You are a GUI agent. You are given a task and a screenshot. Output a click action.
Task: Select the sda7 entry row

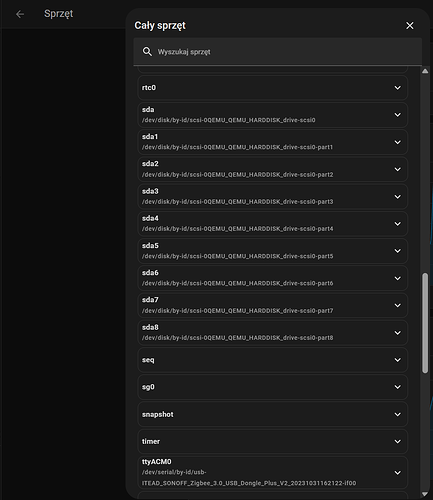pos(273,305)
